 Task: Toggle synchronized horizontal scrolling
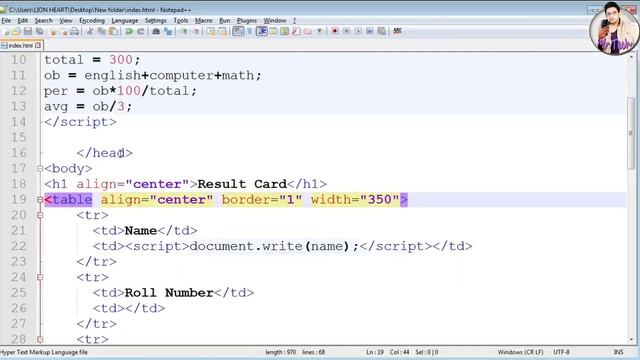tap(223, 31)
